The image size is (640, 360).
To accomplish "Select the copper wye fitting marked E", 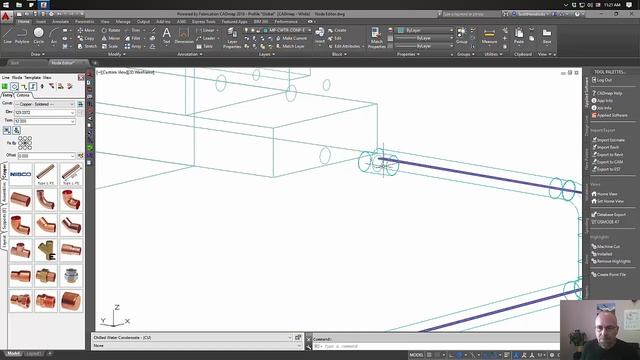I will (46, 250).
